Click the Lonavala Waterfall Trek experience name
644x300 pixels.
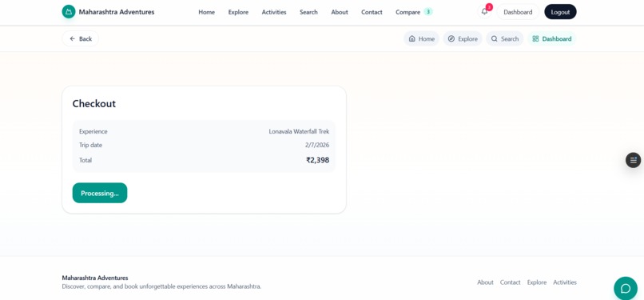coord(299,131)
